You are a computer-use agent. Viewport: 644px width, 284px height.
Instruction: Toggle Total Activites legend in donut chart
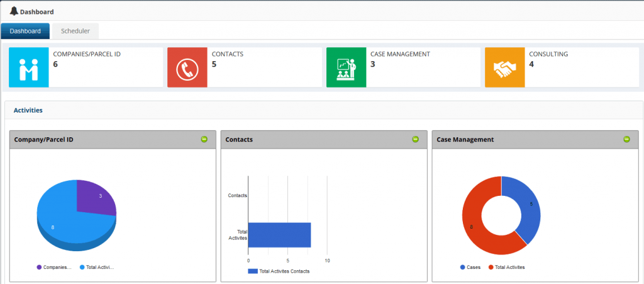506,267
